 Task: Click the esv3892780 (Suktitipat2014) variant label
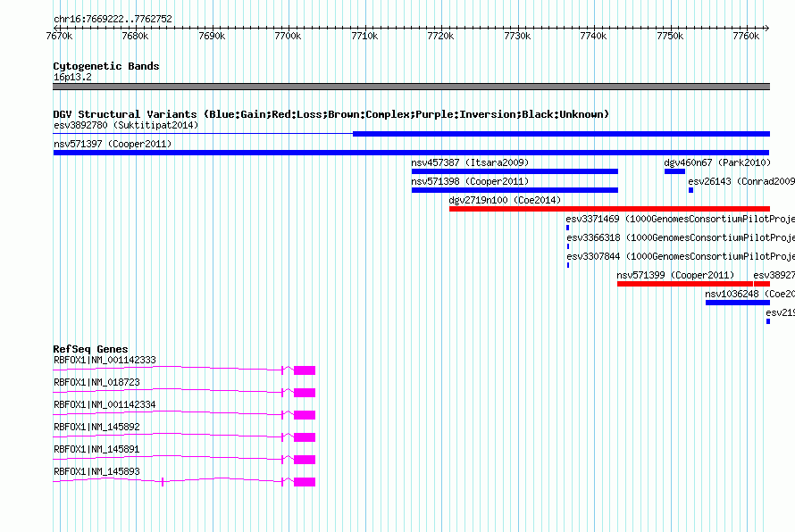pos(126,125)
